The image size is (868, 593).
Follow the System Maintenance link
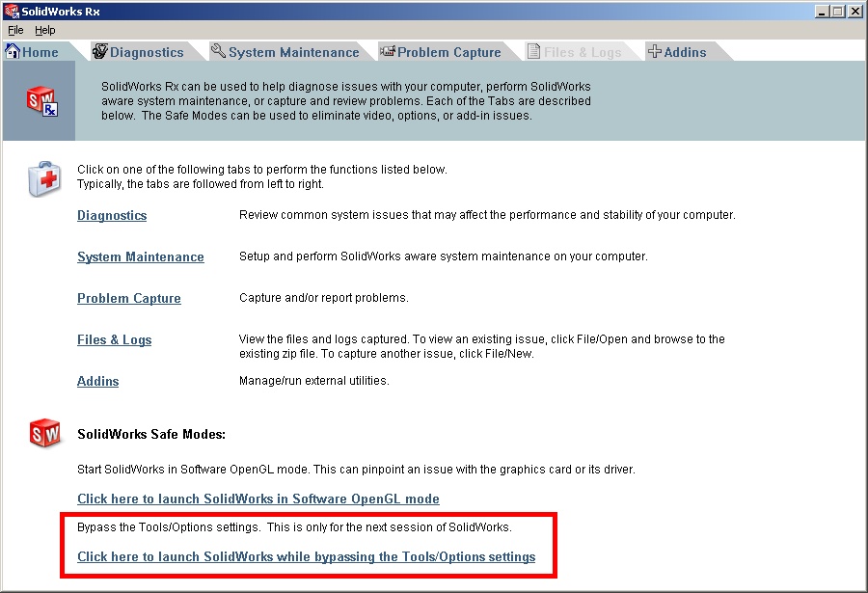pyautogui.click(x=141, y=256)
